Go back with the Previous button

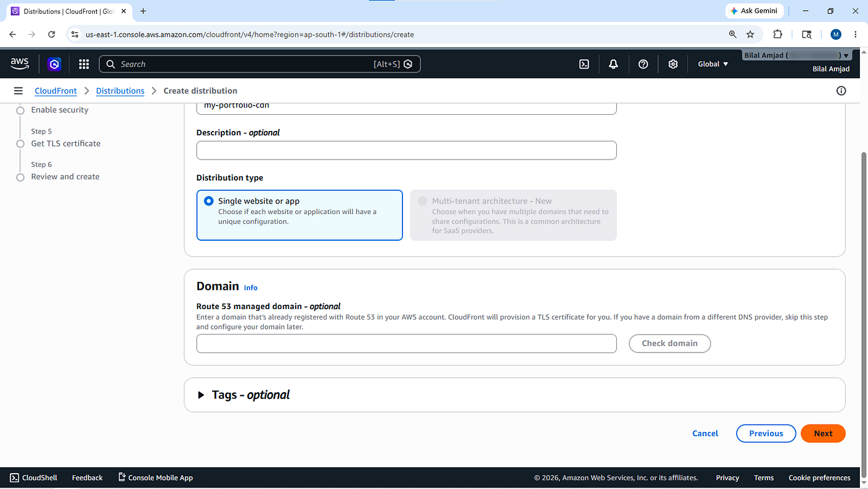click(x=766, y=433)
